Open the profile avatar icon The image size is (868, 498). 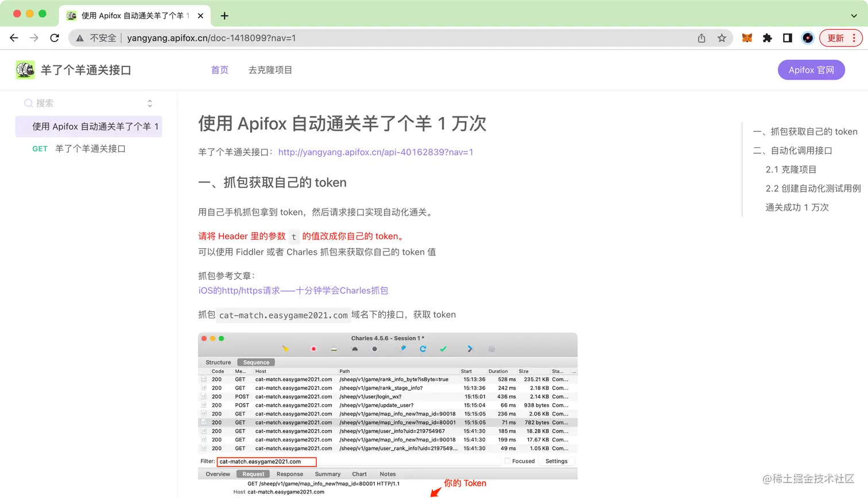pyautogui.click(x=808, y=38)
